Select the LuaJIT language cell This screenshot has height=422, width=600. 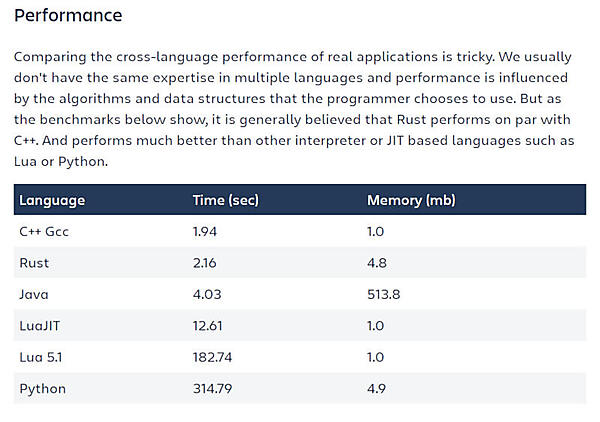tap(42, 326)
